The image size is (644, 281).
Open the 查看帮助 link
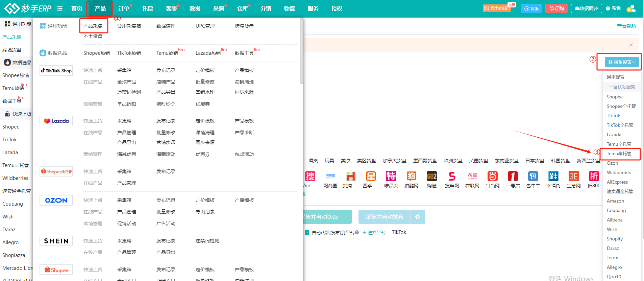[x=626, y=26]
